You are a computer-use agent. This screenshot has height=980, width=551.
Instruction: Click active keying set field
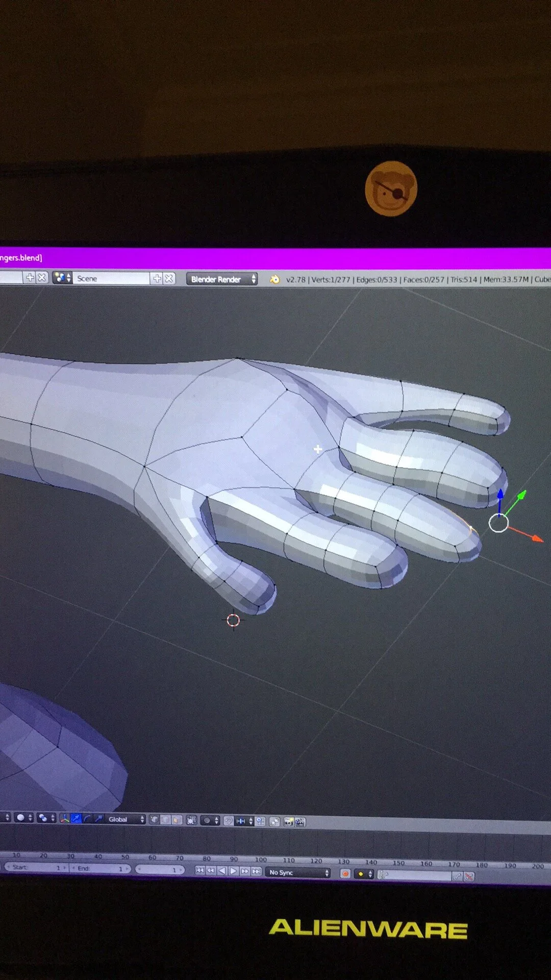pyautogui.click(x=414, y=875)
